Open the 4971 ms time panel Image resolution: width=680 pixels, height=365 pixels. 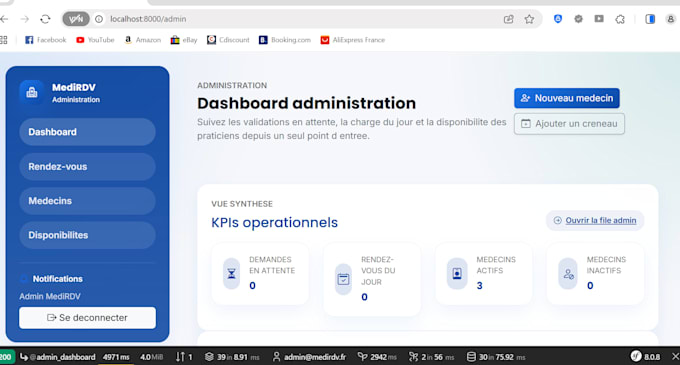click(x=116, y=357)
